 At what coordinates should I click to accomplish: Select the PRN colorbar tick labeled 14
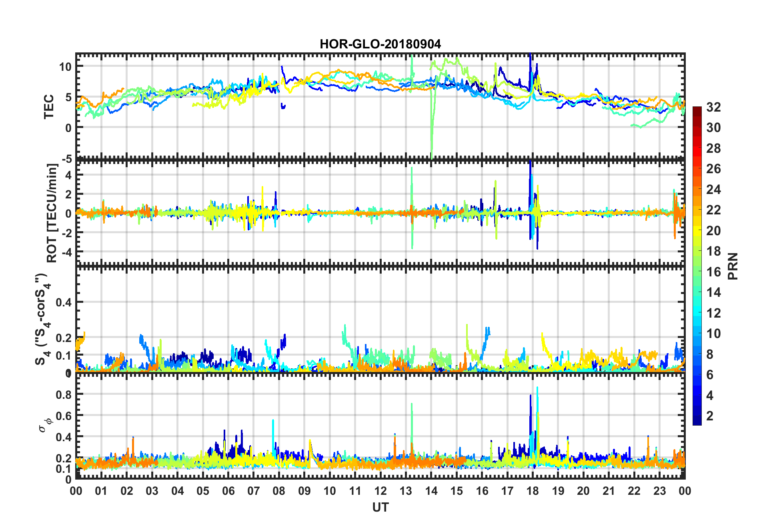[x=714, y=292]
